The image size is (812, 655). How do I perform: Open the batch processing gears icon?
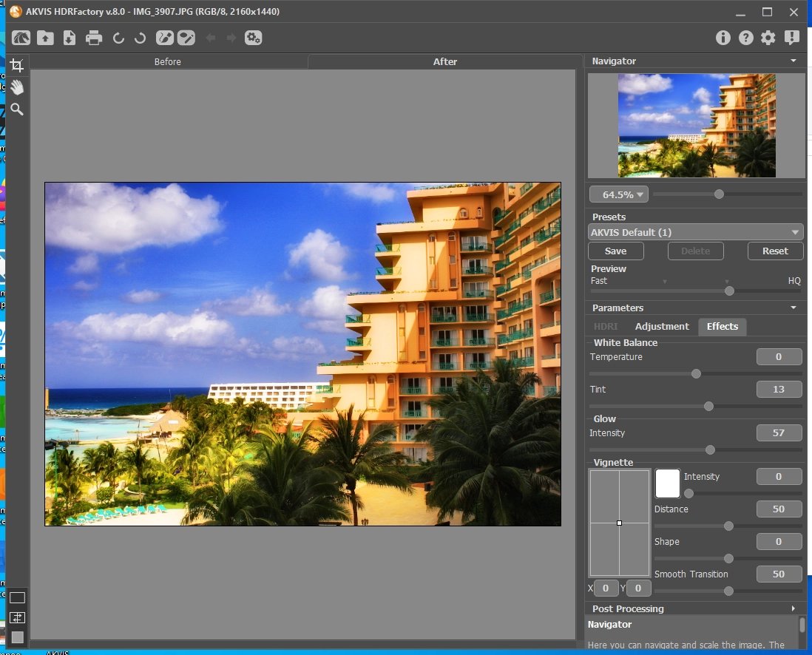point(253,38)
